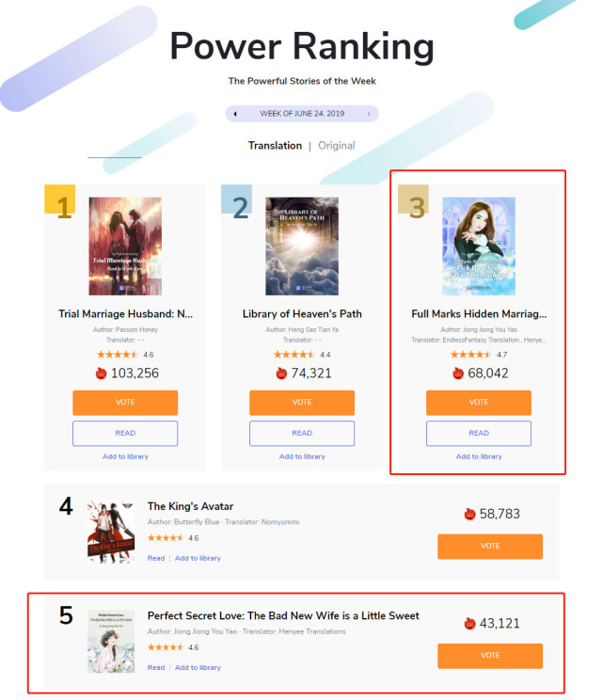This screenshot has height=700, width=603.
Task: Switch to the Original tab
Action: coord(337,146)
